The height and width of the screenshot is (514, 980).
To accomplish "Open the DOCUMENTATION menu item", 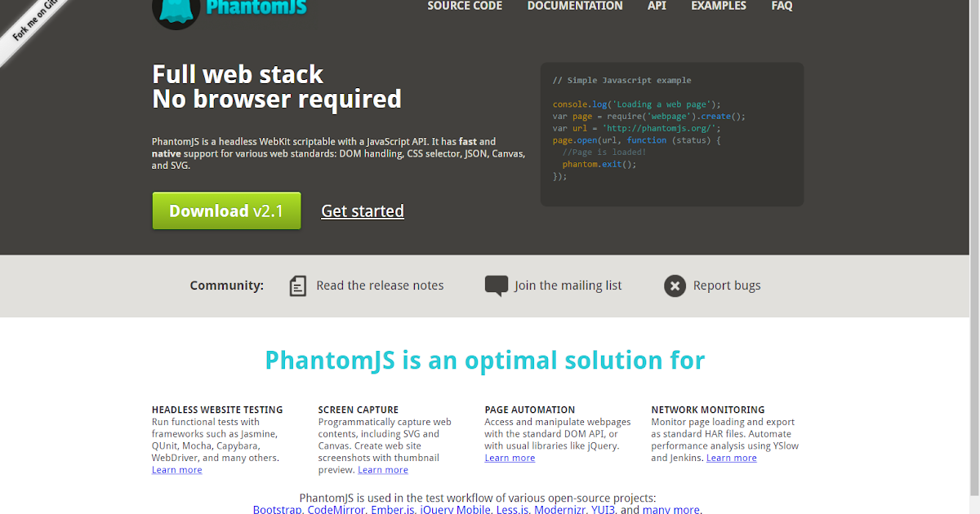I will (x=575, y=7).
